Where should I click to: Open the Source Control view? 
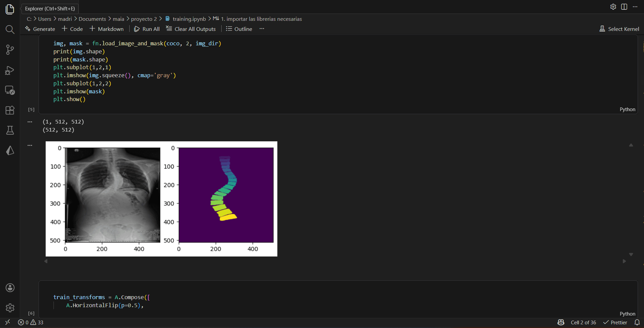(x=10, y=50)
